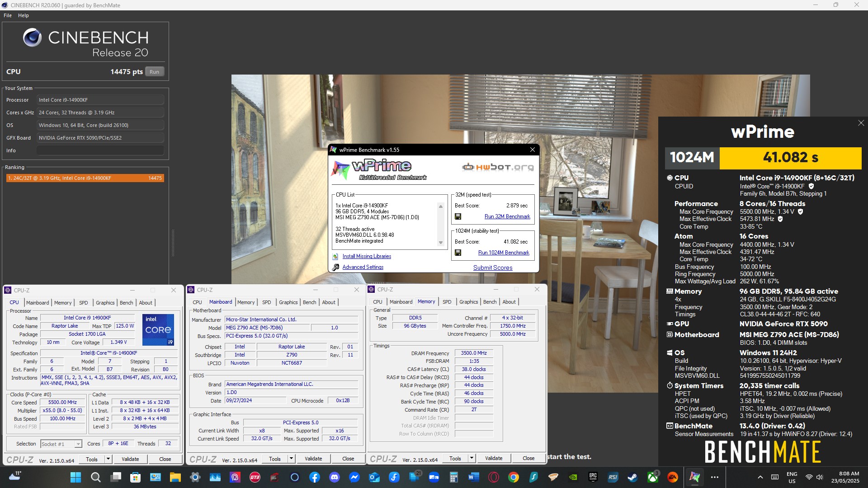This screenshot has width=868, height=488.
Task: Select ranking entry 24C/32T i9-14900KF
Action: click(x=85, y=178)
